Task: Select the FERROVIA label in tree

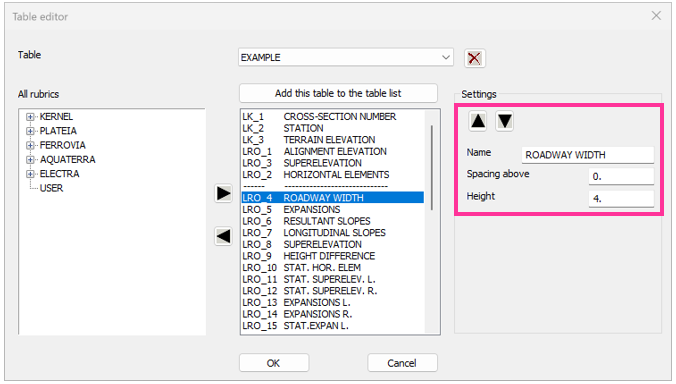Action: coord(63,145)
